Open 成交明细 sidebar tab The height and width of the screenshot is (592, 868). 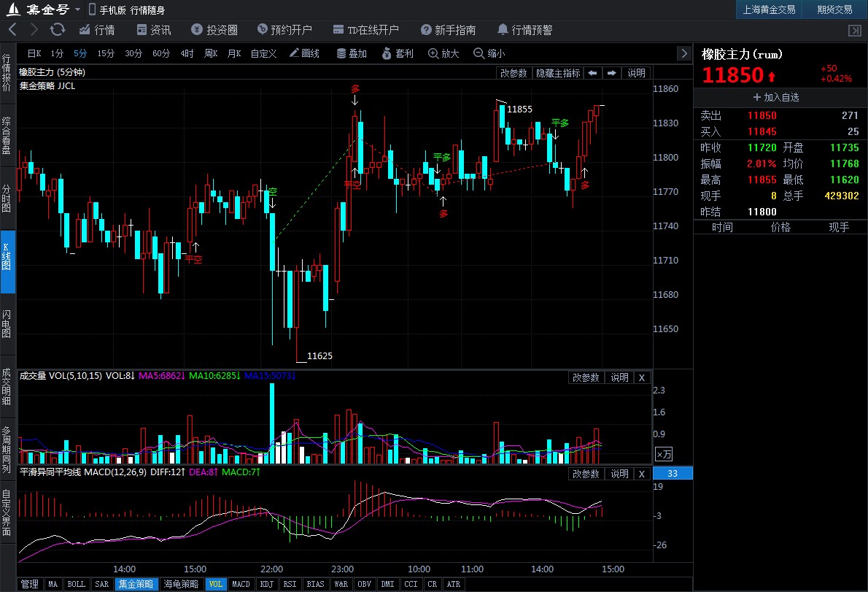click(7, 387)
